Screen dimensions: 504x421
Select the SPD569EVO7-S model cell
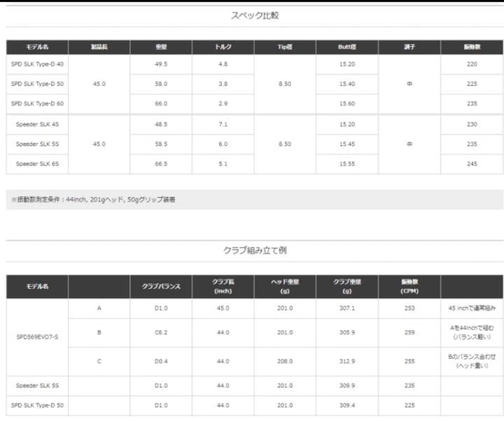coord(38,336)
